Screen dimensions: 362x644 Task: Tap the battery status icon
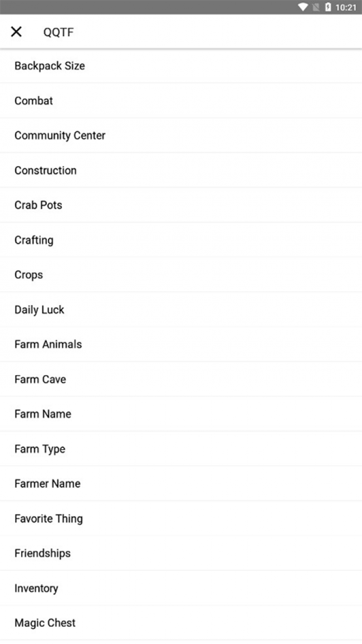328,7
